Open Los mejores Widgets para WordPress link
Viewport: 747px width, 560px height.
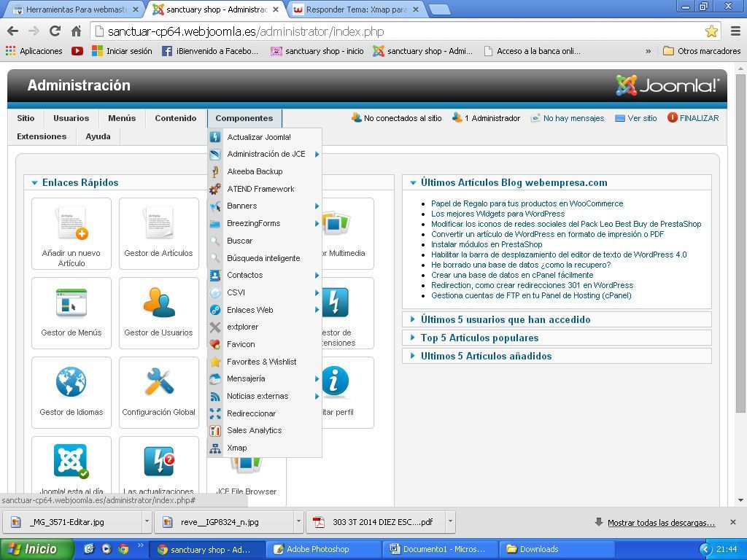click(x=498, y=214)
